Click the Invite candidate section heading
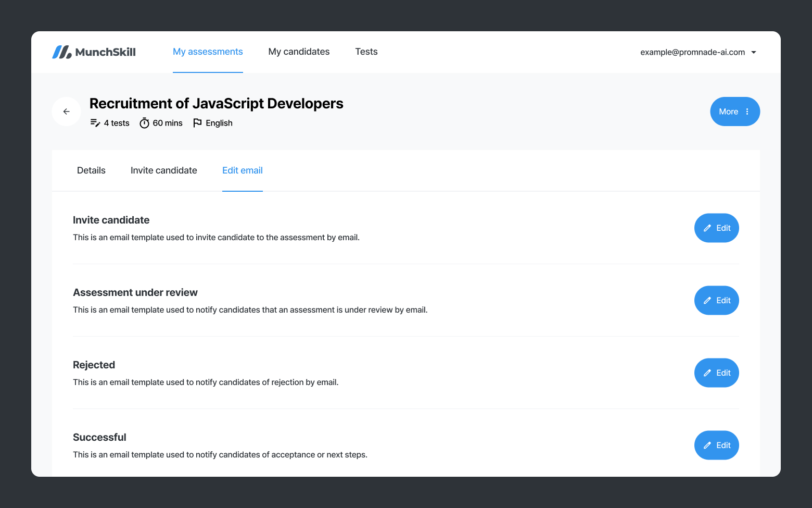Screen dimensions: 812x508 111,220
